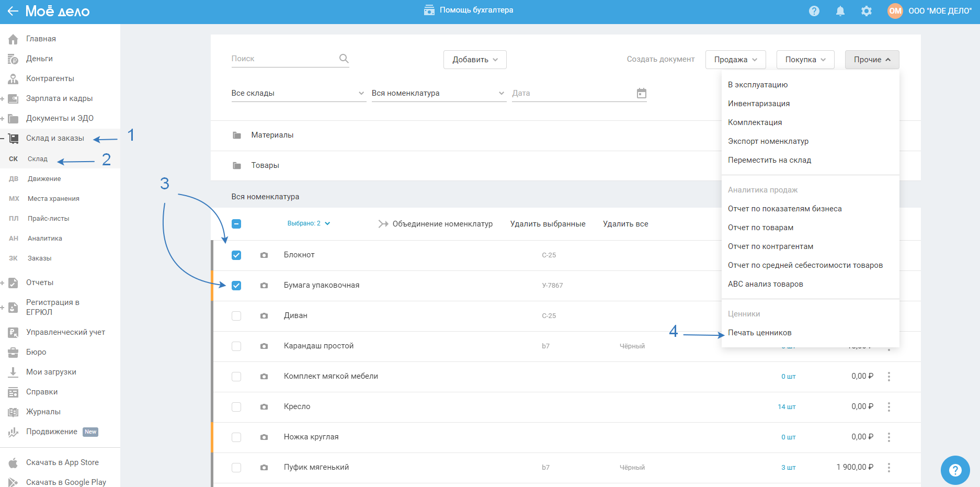Select Печать ценников from the menu
The image size is (980, 487).
(759, 333)
